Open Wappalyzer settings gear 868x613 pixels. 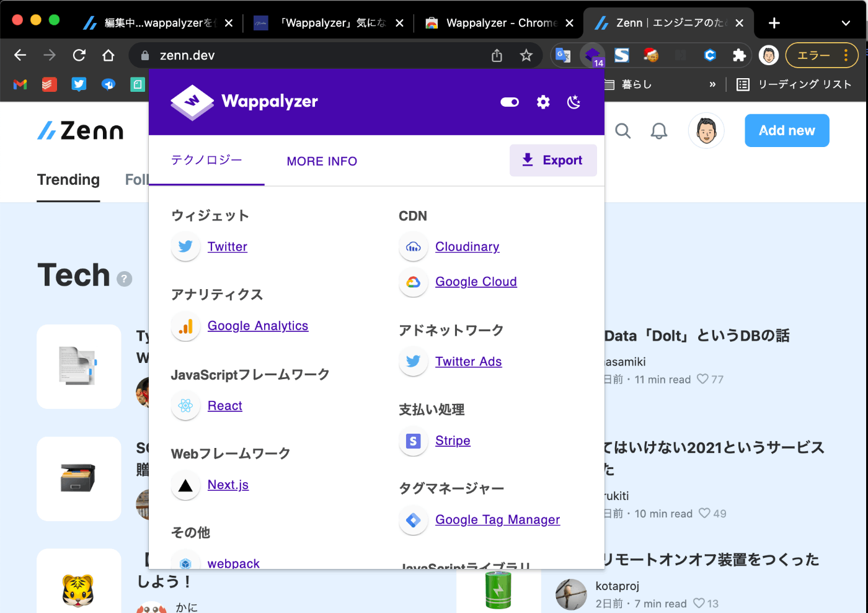pos(543,102)
